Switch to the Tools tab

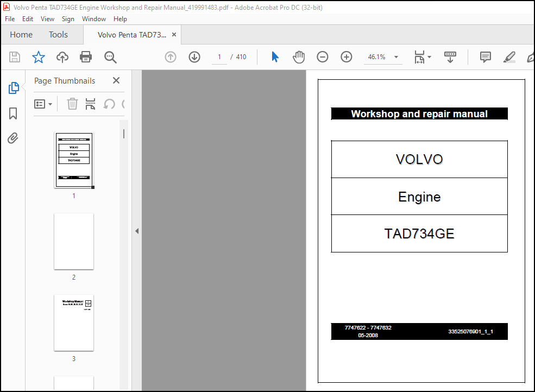click(58, 34)
